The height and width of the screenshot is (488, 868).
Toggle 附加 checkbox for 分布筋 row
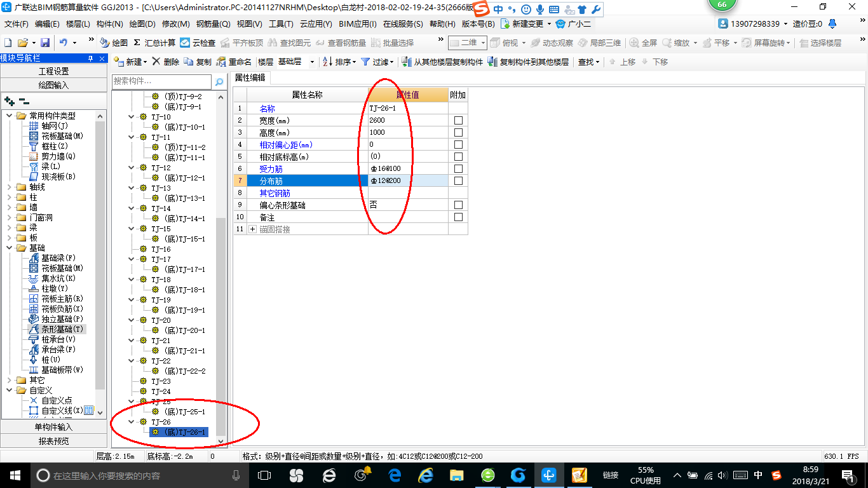click(x=458, y=180)
